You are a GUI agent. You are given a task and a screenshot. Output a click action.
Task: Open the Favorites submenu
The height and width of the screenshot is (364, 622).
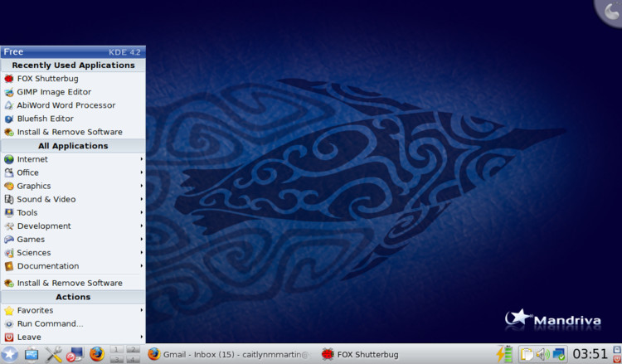pos(73,310)
